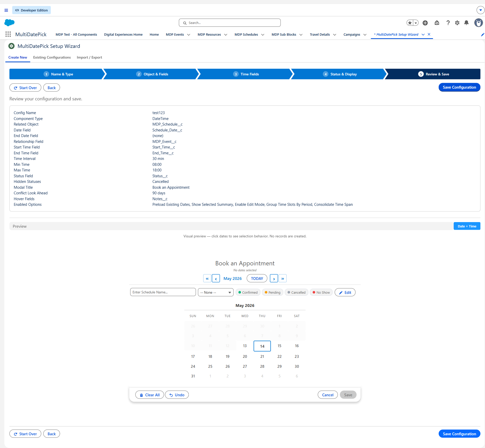Expand the MDP Events nav dropdown
Screen dimensions: 485x448
[x=189, y=35]
